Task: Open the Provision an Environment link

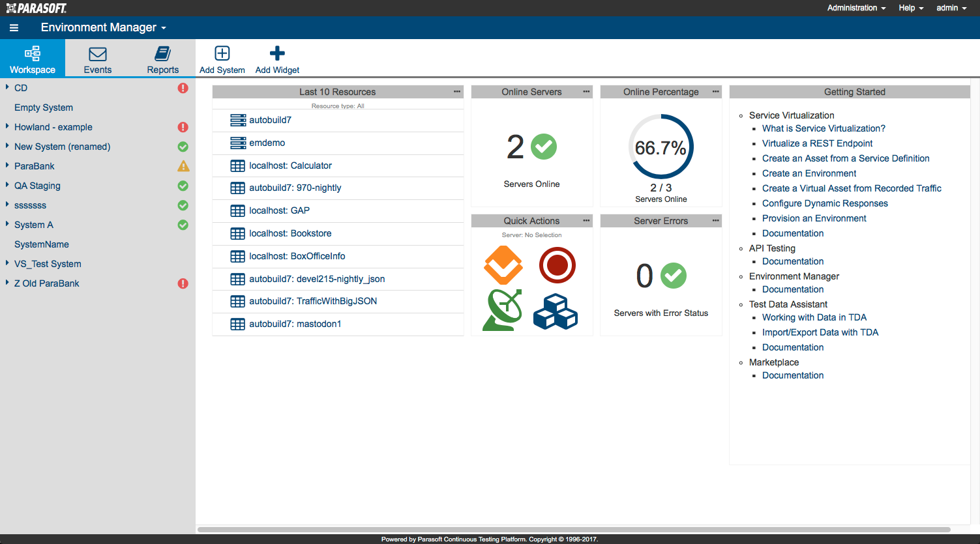Action: 814,218
